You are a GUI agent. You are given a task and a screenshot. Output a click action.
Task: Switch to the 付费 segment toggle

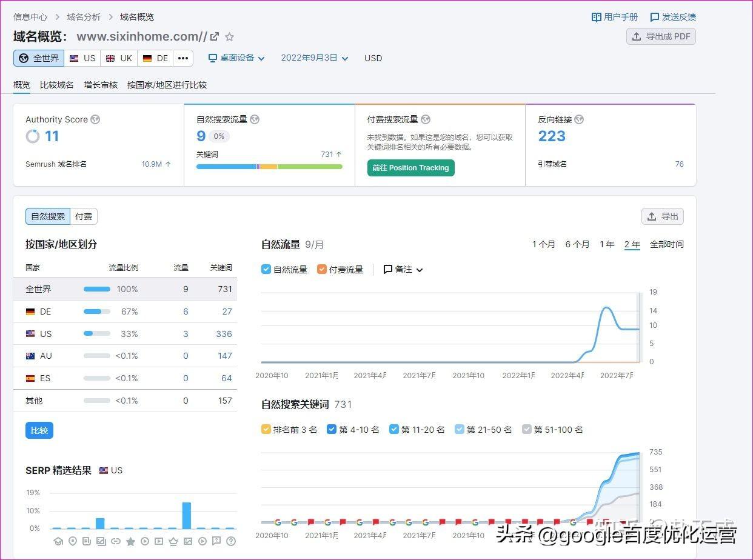tap(84, 216)
